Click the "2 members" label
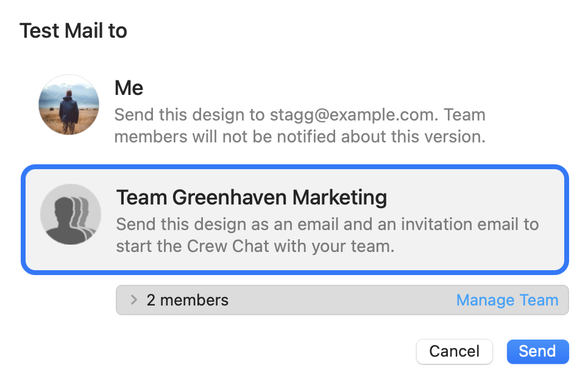 coord(188,300)
